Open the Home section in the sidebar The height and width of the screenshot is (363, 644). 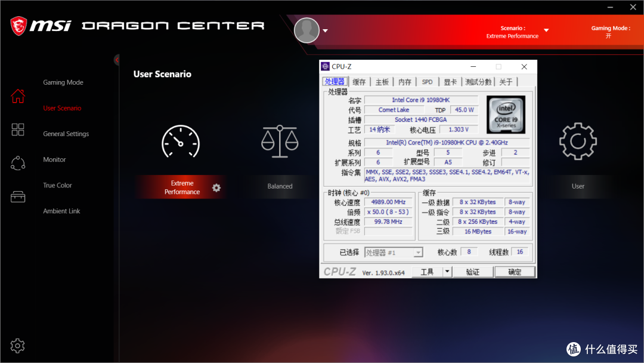click(x=18, y=96)
